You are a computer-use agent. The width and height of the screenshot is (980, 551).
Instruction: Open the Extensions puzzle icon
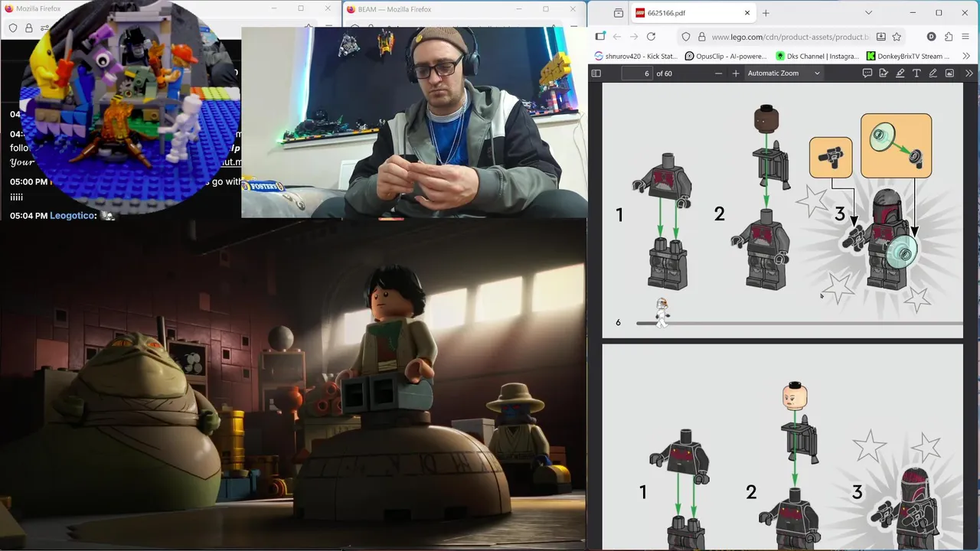coord(949,37)
